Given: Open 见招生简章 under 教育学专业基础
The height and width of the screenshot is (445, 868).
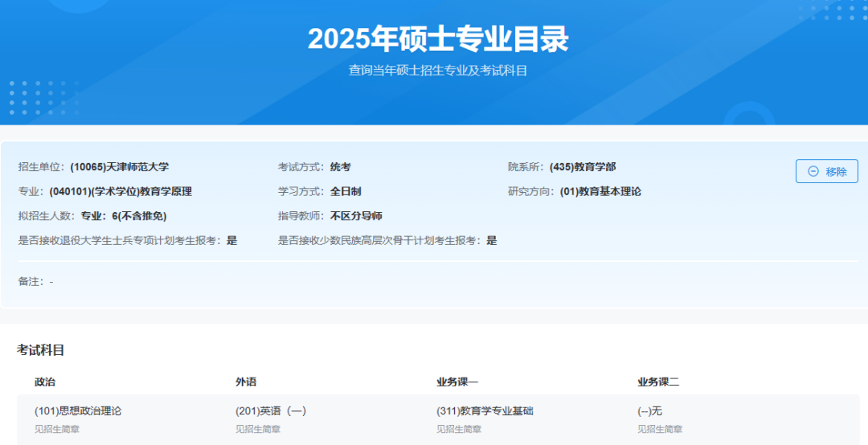Looking at the screenshot, I should click(x=459, y=429).
